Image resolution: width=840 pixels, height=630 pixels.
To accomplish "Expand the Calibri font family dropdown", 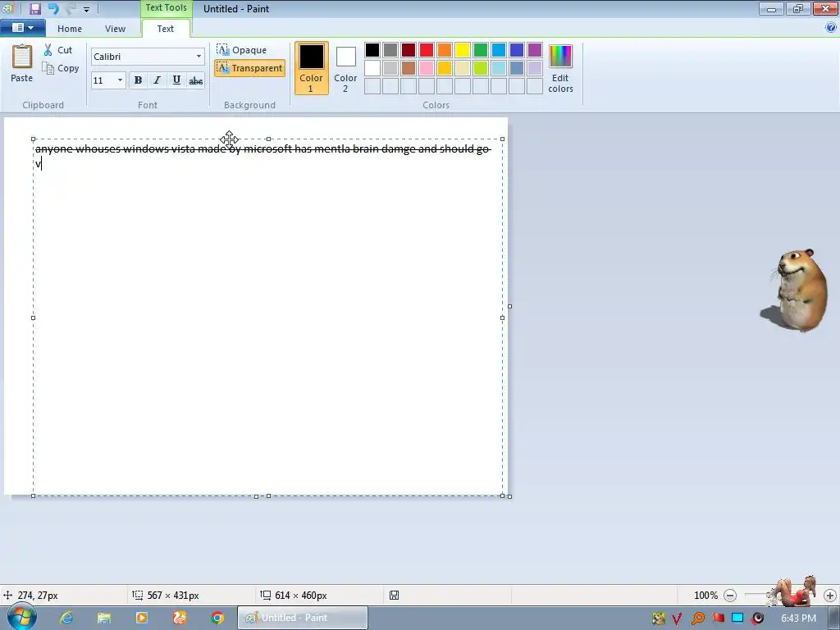I will (x=199, y=57).
